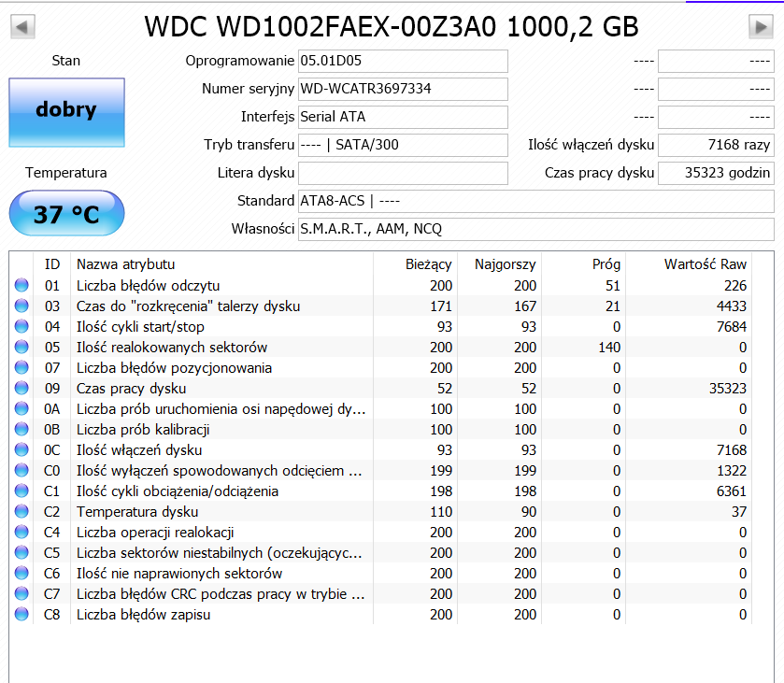Select status circle for attribute C7 CRC errors

(21, 593)
